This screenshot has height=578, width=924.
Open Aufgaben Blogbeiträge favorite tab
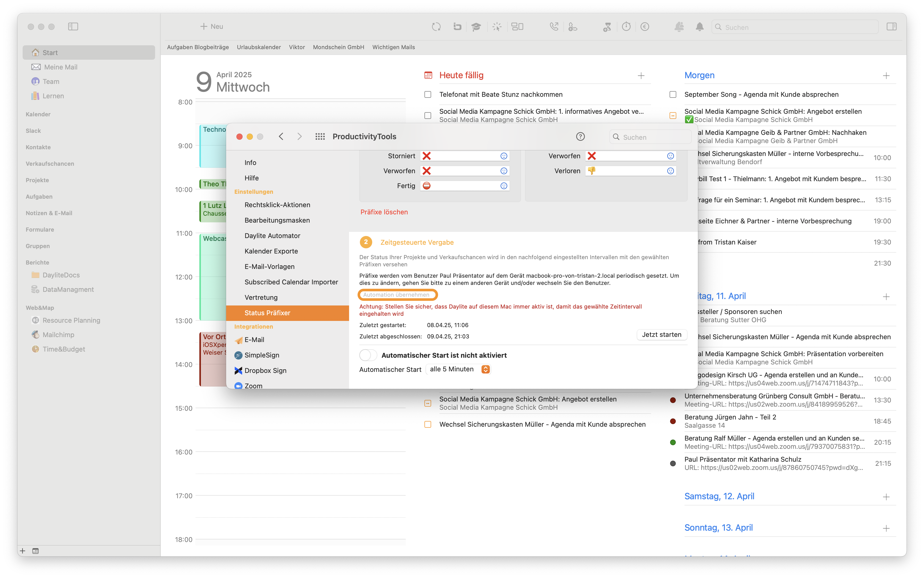pyautogui.click(x=198, y=47)
